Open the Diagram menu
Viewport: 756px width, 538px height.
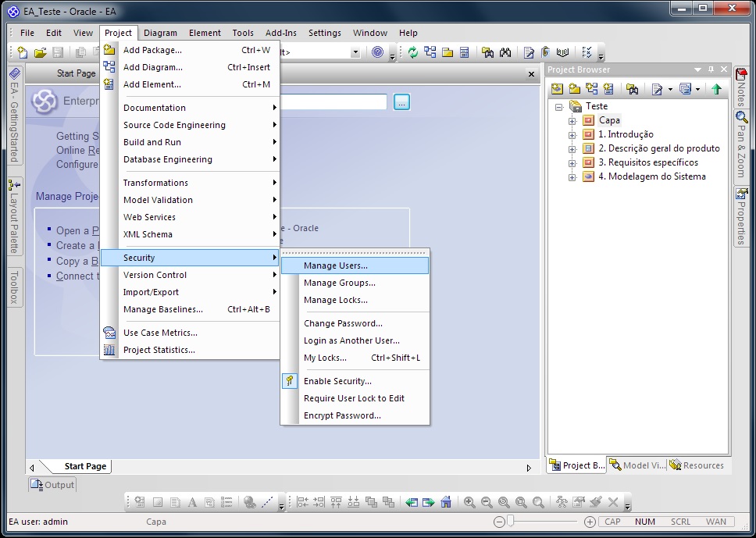(x=161, y=33)
